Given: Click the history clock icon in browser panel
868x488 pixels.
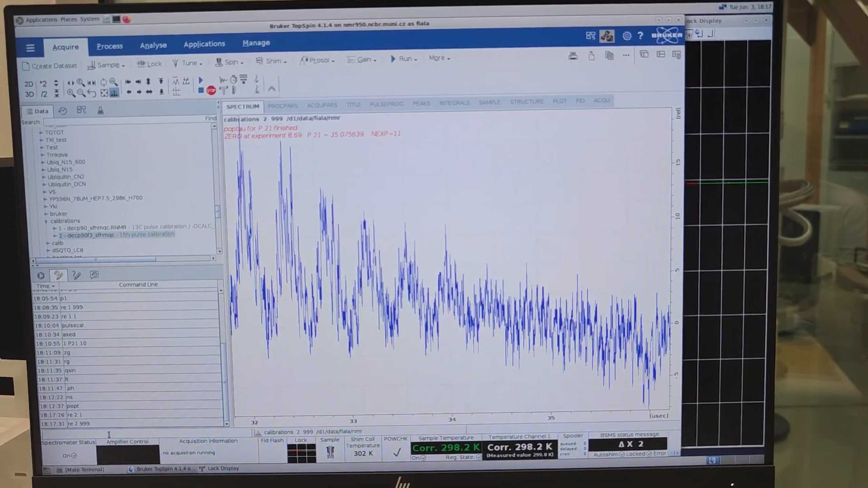Looking at the screenshot, I should 63,111.
